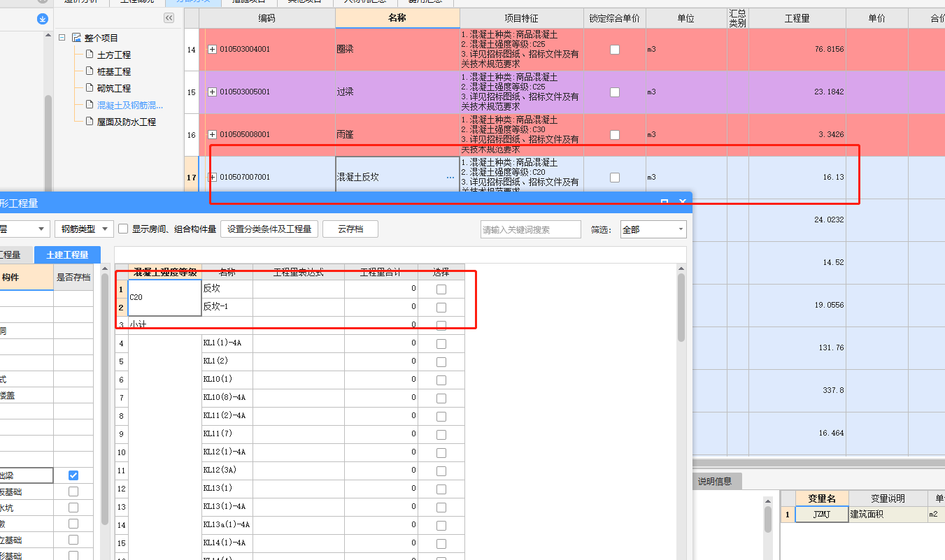This screenshot has width=945, height=560.
Task: Click the 整个项目 project icon
Action: coord(76,38)
